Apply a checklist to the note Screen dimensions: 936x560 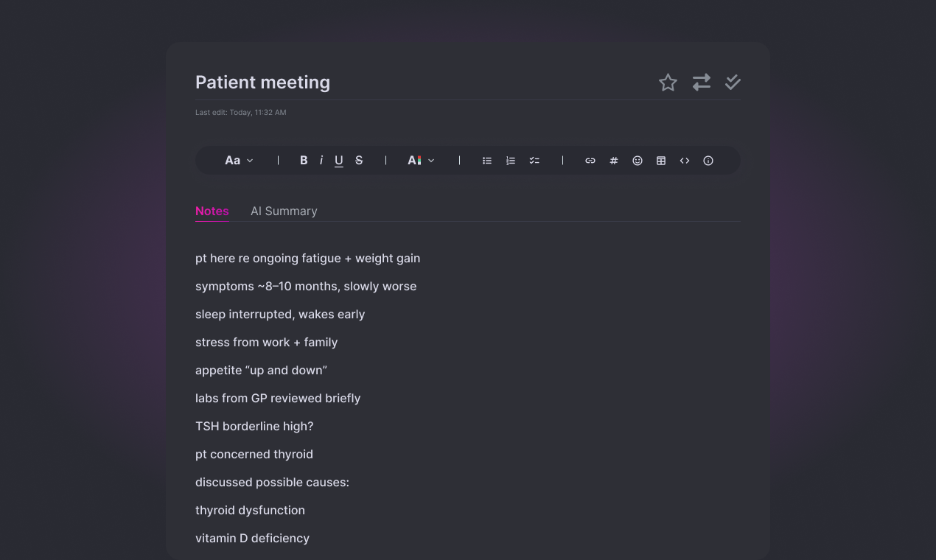(x=534, y=160)
